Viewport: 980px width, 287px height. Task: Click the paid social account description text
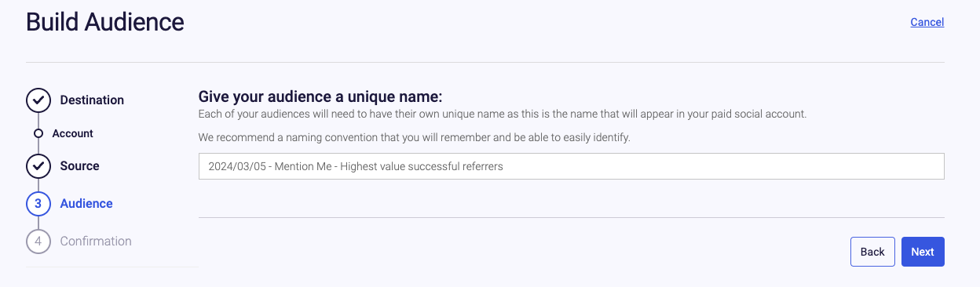(503, 114)
